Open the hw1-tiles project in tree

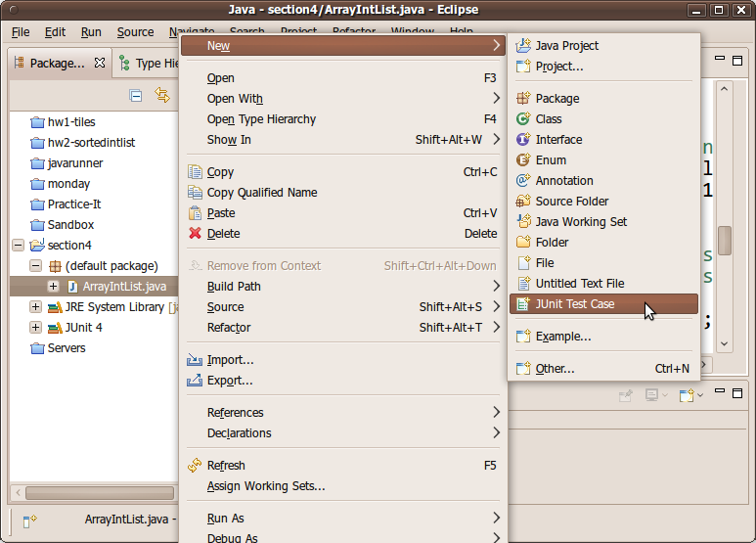pyautogui.click(x=70, y=122)
